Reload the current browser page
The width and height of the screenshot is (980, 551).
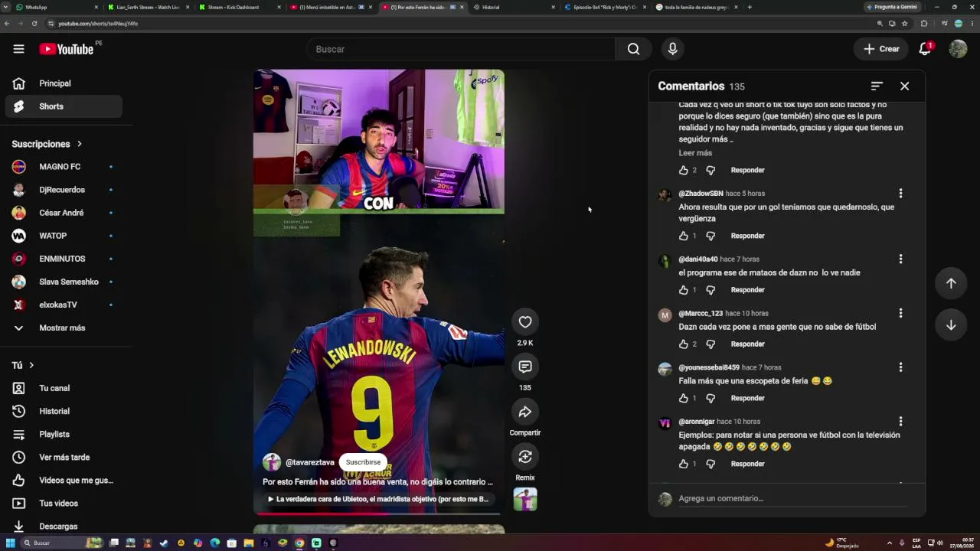pyautogui.click(x=35, y=24)
